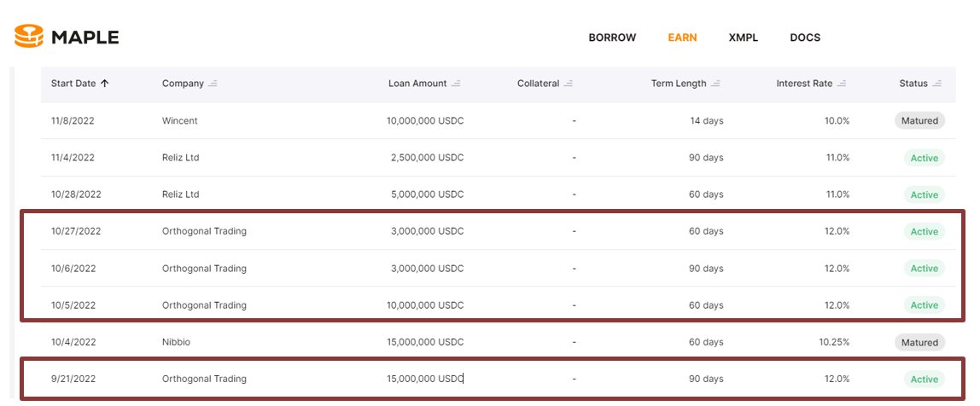Click the Active badge for 10/28/2022 loan
This screenshot has width=980, height=406.
click(925, 194)
